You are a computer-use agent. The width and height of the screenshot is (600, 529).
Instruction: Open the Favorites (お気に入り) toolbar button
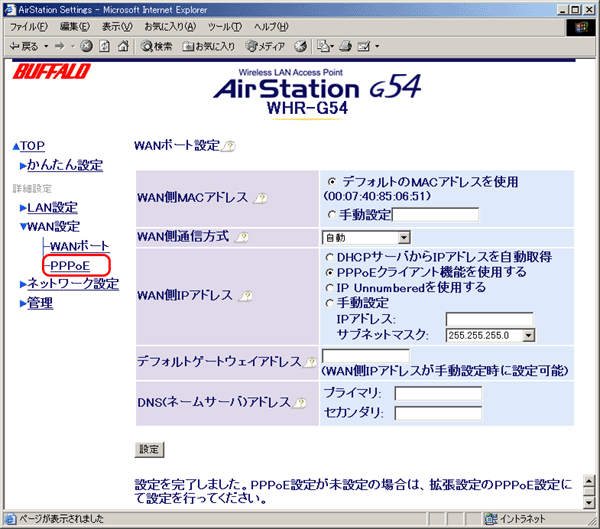pos(209,46)
